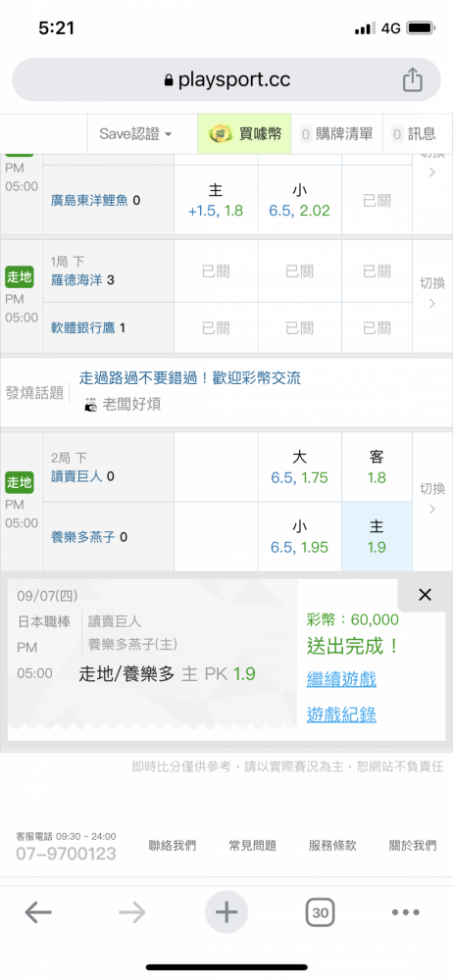The width and height of the screenshot is (453, 980).
Task: Open the browser more options (three dots) menu
Action: pyautogui.click(x=406, y=912)
